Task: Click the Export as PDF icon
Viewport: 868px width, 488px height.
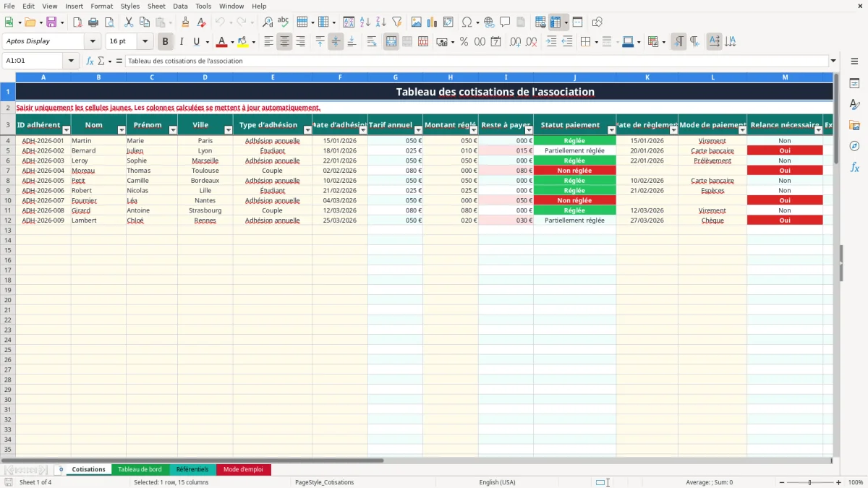Action: [x=77, y=22]
